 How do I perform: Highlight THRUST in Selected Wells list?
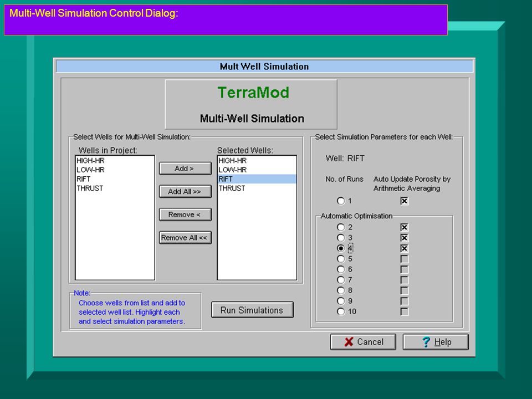(257, 188)
